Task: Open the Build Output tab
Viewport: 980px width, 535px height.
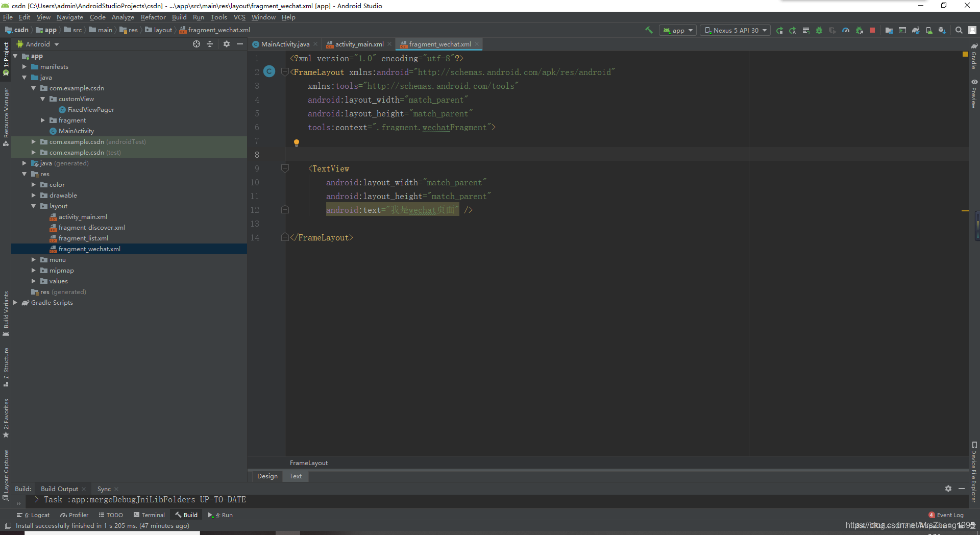Action: click(60, 489)
